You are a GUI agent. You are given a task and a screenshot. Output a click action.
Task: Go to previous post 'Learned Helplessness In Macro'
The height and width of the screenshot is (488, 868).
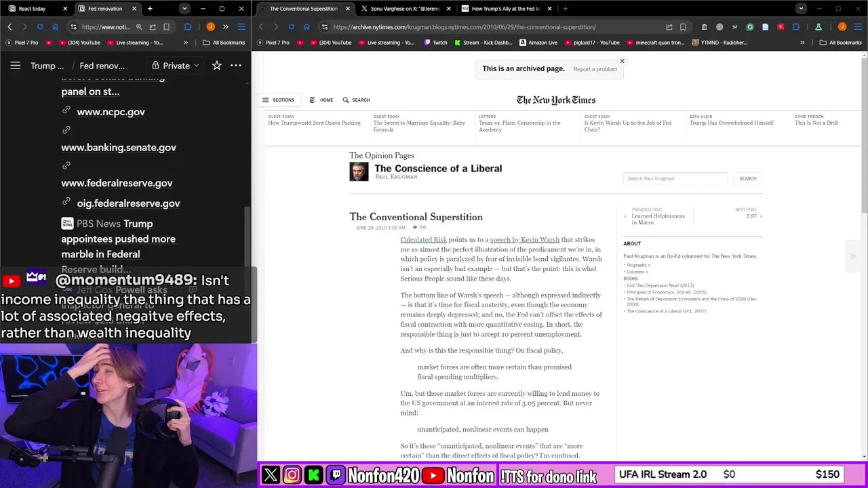(658, 219)
